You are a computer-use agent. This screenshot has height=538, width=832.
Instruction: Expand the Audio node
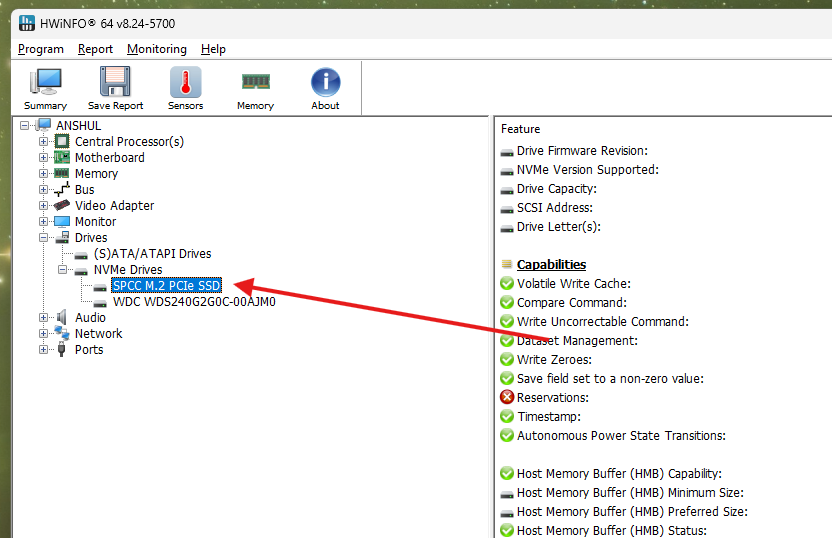[44, 317]
